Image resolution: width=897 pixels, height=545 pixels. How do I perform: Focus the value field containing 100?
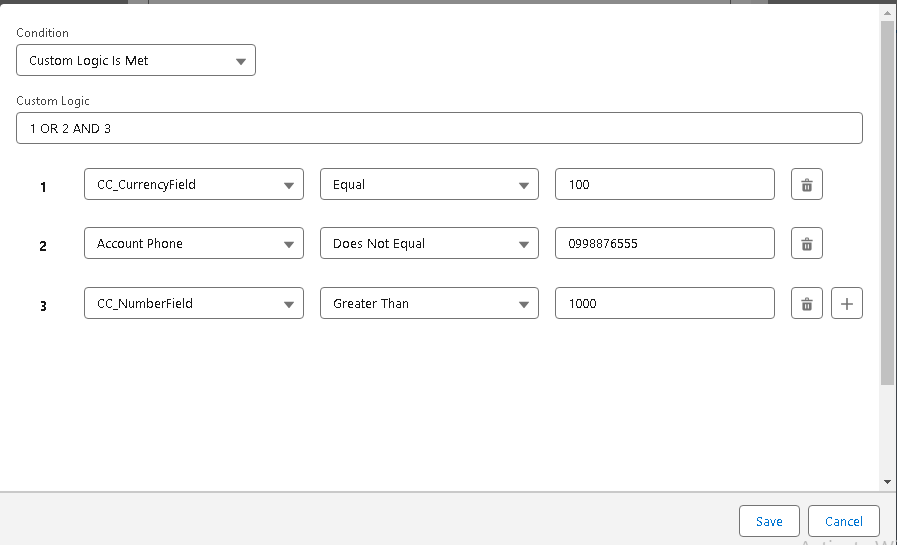click(x=664, y=185)
